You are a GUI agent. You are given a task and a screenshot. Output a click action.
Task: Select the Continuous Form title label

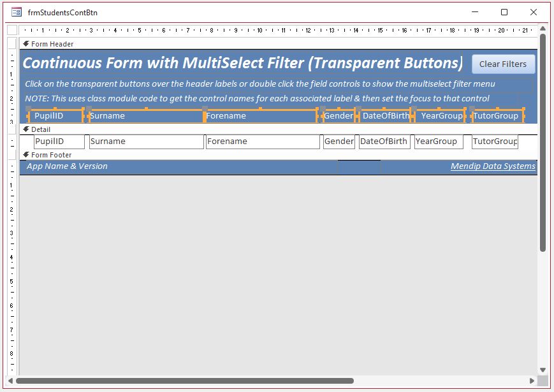click(242, 63)
